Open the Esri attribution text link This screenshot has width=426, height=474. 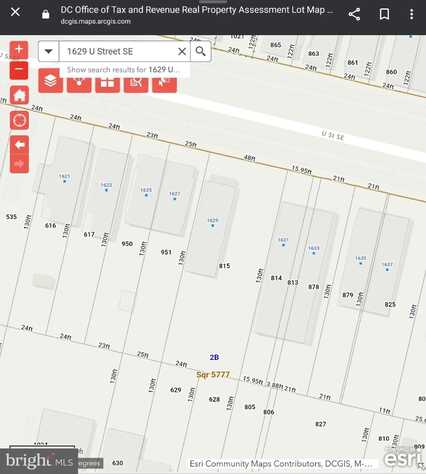click(x=281, y=464)
